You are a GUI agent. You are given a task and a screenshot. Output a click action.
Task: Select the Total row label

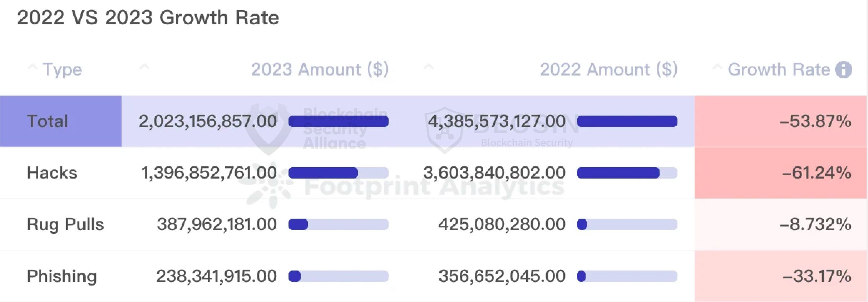pyautogui.click(x=48, y=121)
